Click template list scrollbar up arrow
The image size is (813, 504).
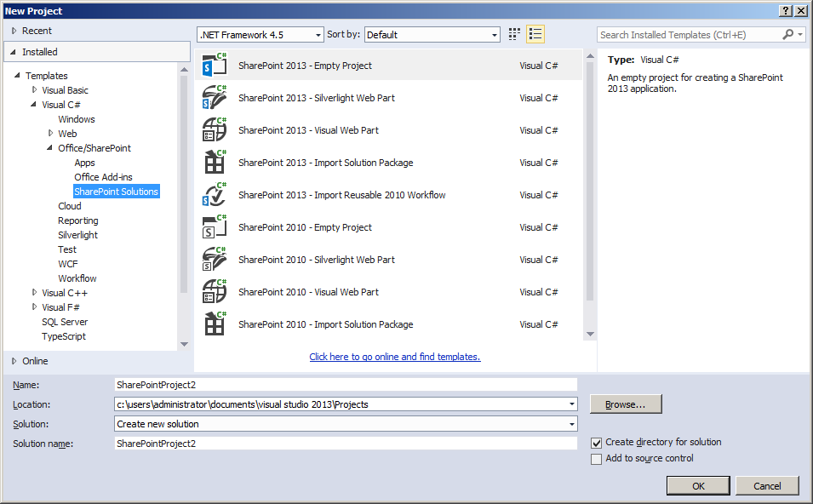[x=590, y=55]
